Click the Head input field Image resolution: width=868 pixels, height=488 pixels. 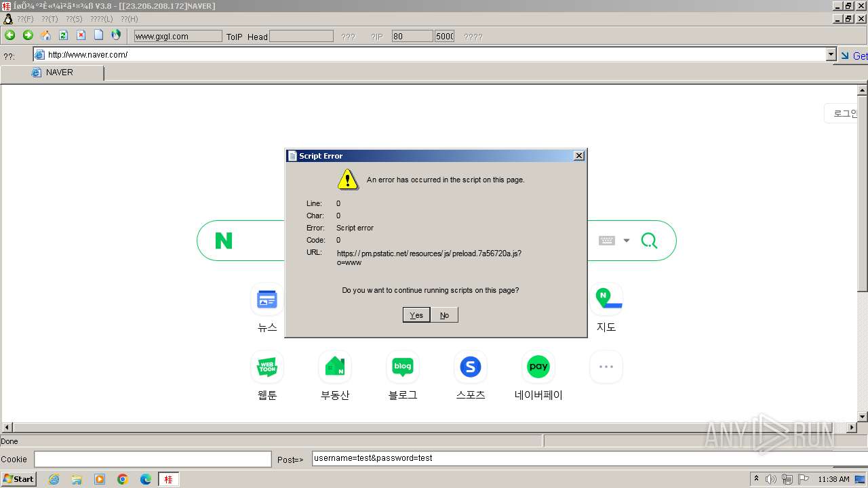(x=301, y=36)
